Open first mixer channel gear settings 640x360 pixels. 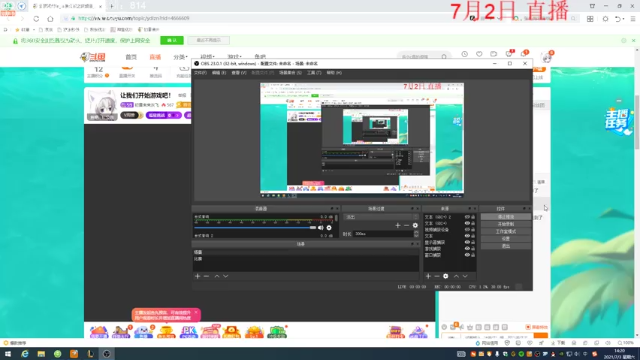click(329, 228)
